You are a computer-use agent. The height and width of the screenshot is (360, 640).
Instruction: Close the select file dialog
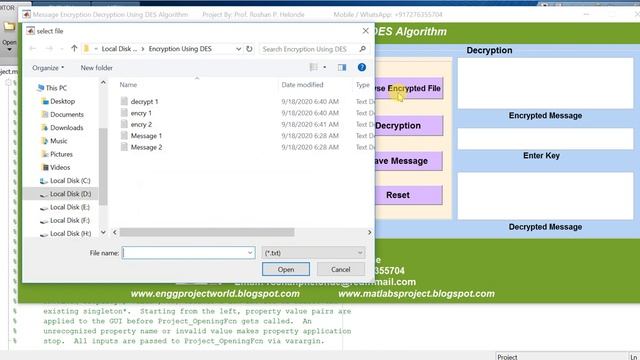(365, 31)
